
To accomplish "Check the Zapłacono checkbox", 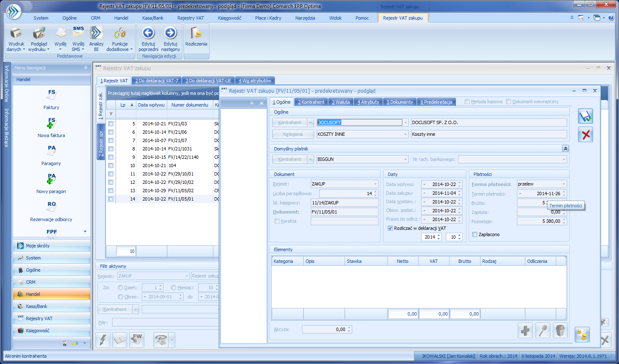I will 475,234.
